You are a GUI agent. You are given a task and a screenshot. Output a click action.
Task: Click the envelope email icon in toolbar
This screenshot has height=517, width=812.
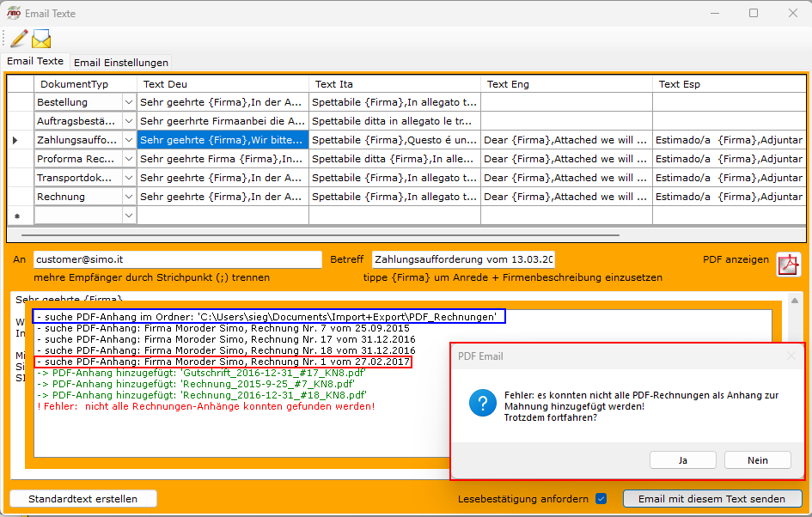[41, 39]
